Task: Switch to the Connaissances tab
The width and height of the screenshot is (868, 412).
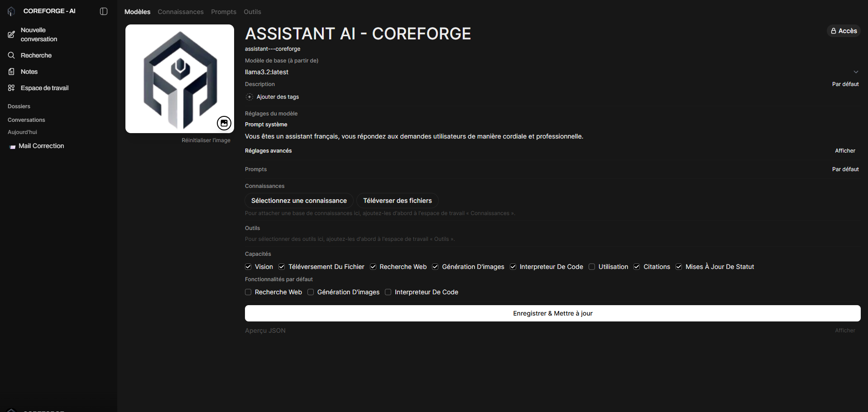Action: tap(180, 12)
